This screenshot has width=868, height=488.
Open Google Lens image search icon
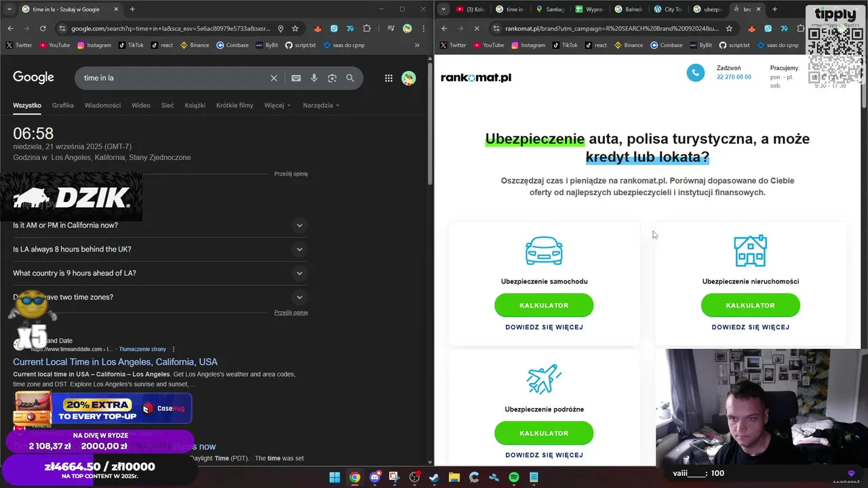click(x=332, y=78)
